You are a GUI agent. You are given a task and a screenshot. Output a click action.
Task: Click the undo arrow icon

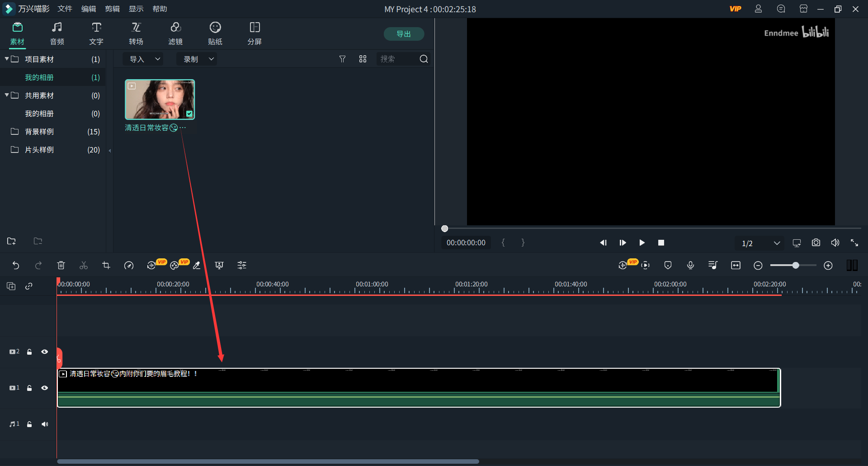[x=16, y=266]
